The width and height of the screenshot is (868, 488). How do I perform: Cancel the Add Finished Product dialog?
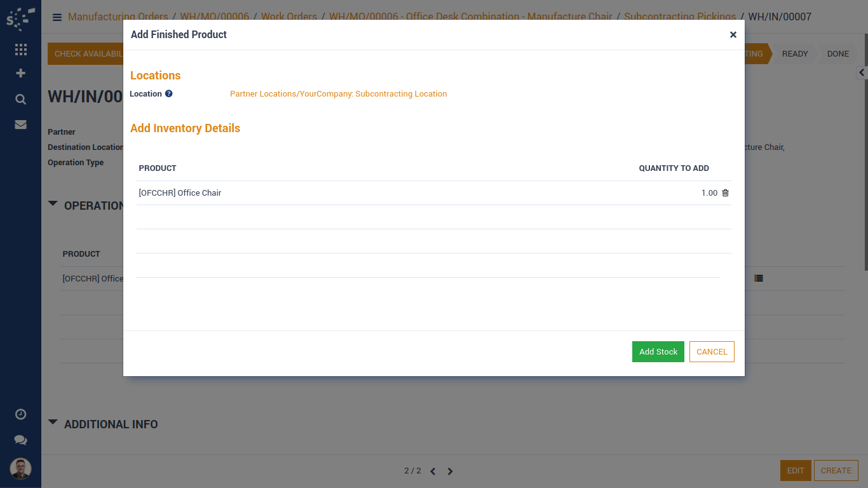pos(712,352)
